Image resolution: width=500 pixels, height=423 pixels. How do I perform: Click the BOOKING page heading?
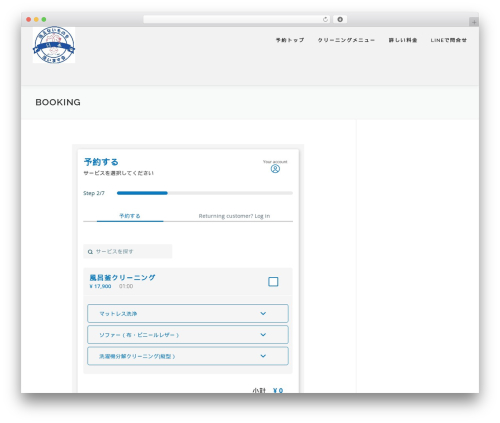[x=58, y=102]
